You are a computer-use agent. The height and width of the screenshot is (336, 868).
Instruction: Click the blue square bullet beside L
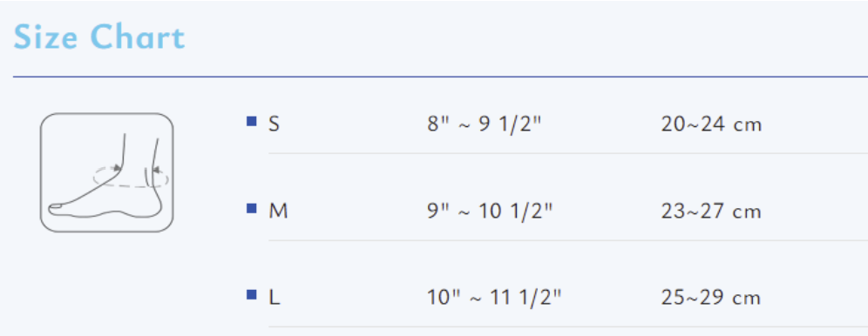(x=251, y=294)
